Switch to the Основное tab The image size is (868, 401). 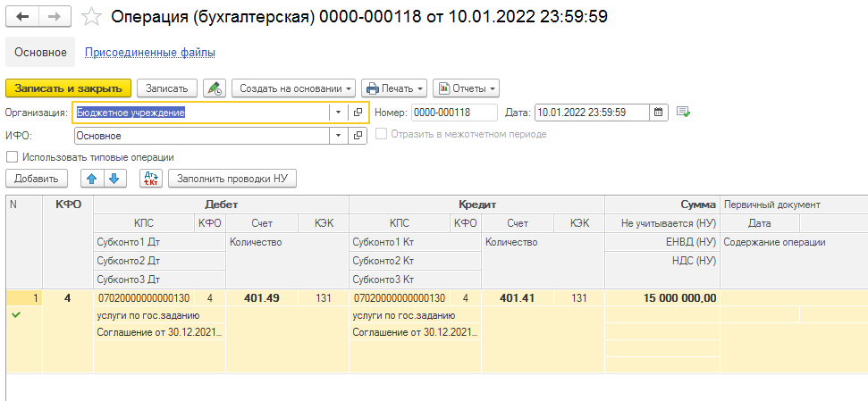click(x=40, y=53)
